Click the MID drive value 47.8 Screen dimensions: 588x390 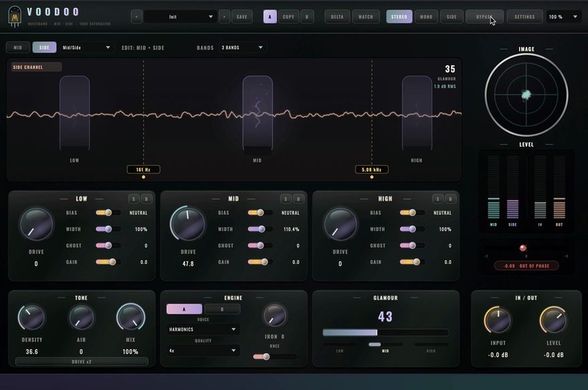pos(188,264)
